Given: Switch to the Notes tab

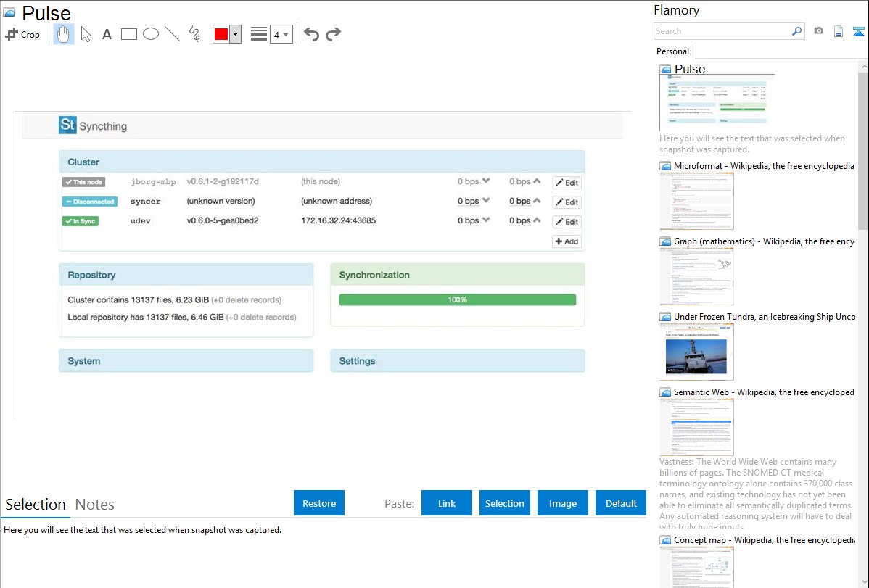Looking at the screenshot, I should click(95, 505).
